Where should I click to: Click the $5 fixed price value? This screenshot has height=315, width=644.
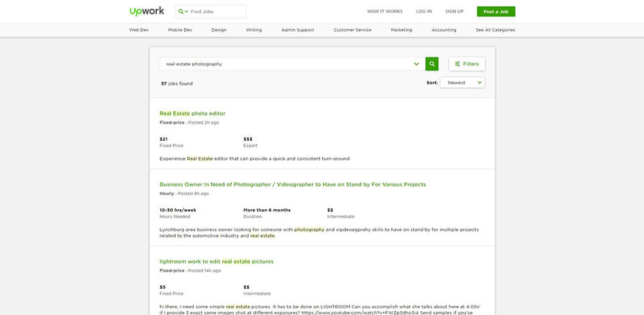point(162,287)
